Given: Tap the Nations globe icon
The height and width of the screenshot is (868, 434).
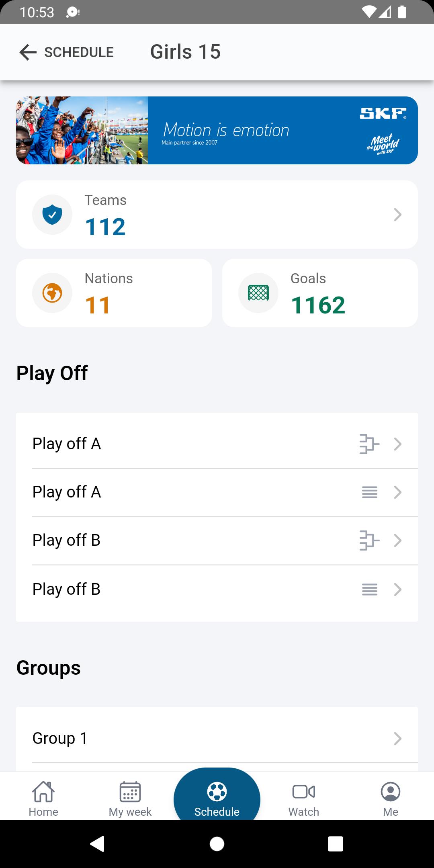Looking at the screenshot, I should 52,293.
